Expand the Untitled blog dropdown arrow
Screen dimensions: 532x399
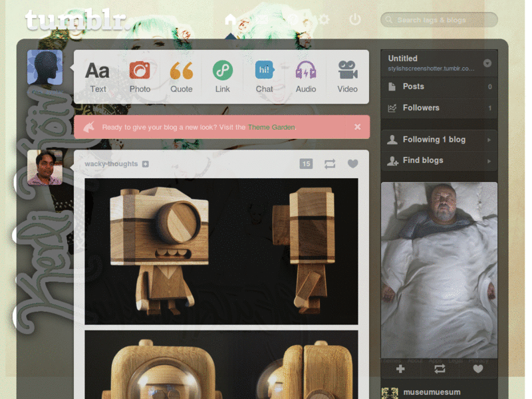487,63
